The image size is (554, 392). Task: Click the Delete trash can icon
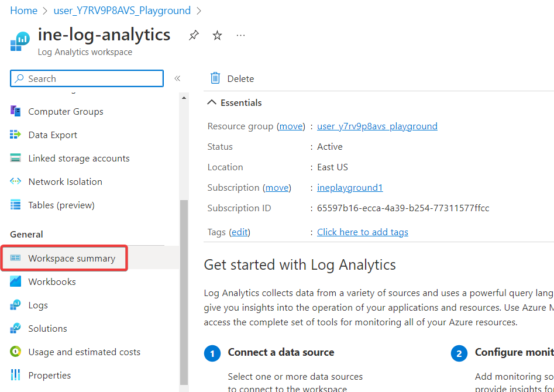tap(215, 78)
